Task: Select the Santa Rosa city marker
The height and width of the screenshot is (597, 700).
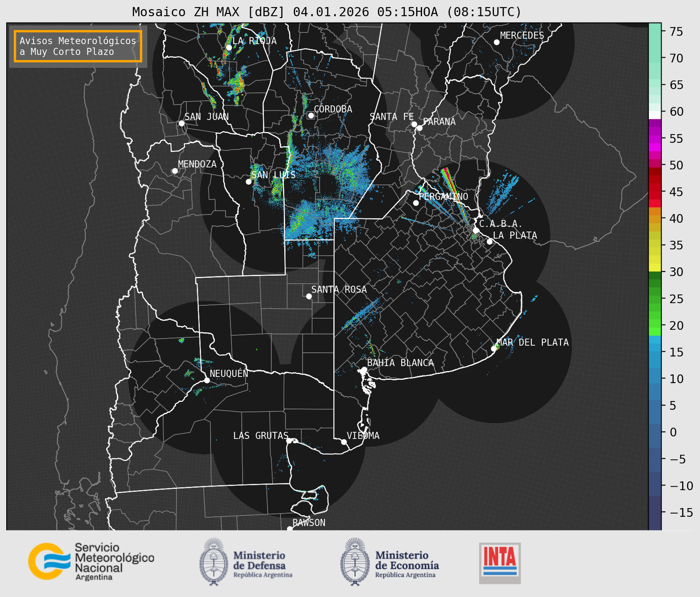Action: (x=309, y=296)
